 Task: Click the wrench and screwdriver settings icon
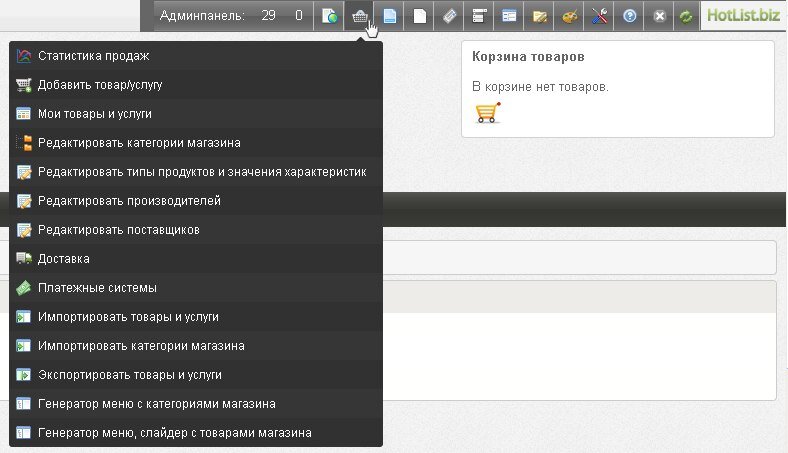click(599, 16)
